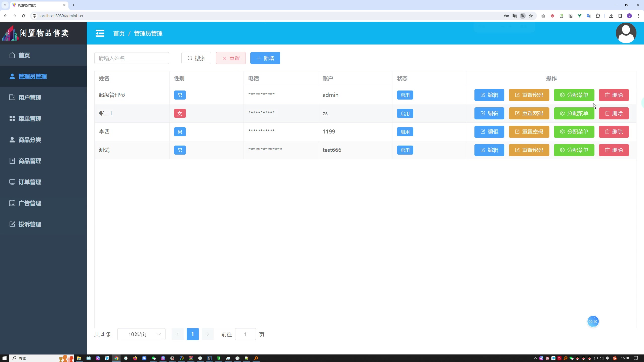This screenshot has height=362, width=644.
Task: Open 广告管理 sidebar item
Action: click(43, 203)
